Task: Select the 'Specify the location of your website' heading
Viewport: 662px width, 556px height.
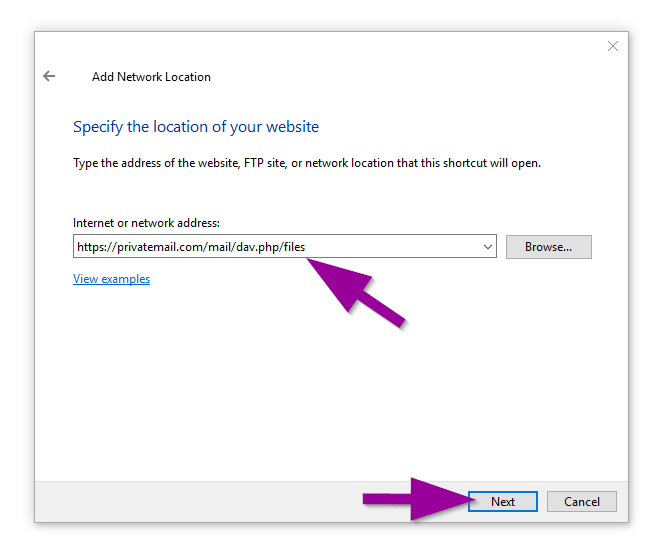Action: pos(196,127)
